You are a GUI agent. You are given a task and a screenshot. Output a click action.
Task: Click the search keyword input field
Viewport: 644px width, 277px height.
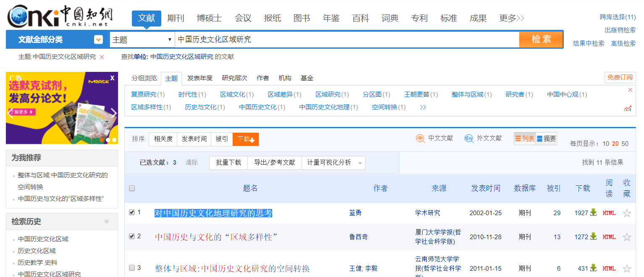point(347,40)
